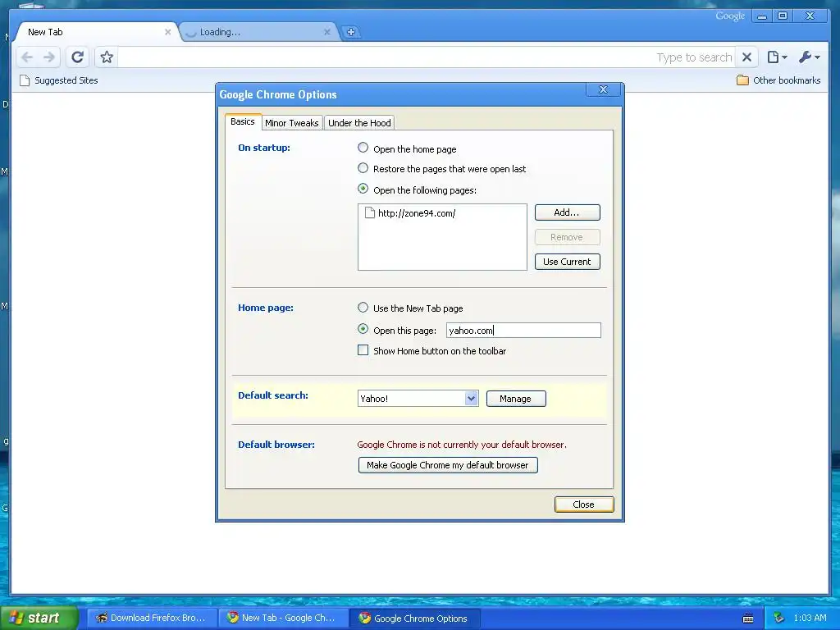Click into the yahoo.com home page field
This screenshot has width=840, height=630.
523,330
